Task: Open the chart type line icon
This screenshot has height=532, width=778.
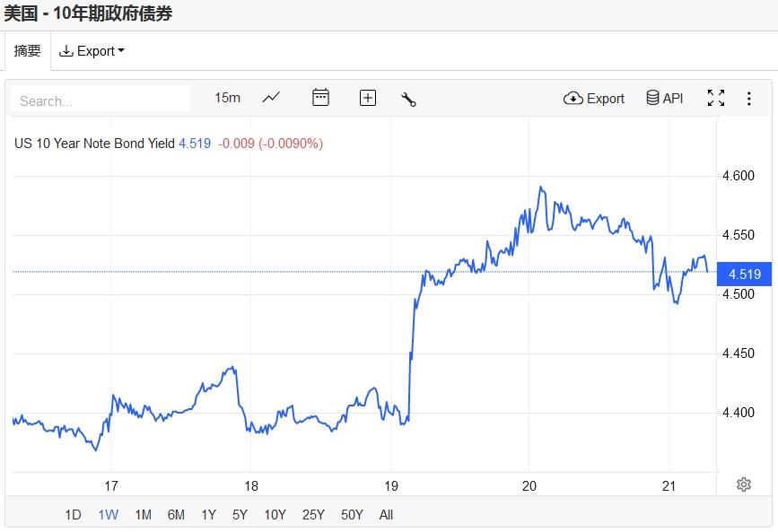Action: click(x=271, y=98)
